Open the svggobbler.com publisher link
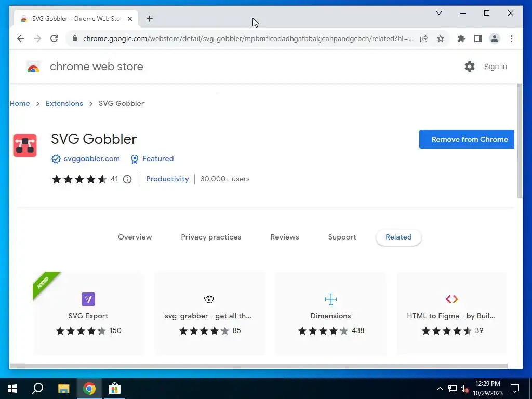 coord(91,158)
